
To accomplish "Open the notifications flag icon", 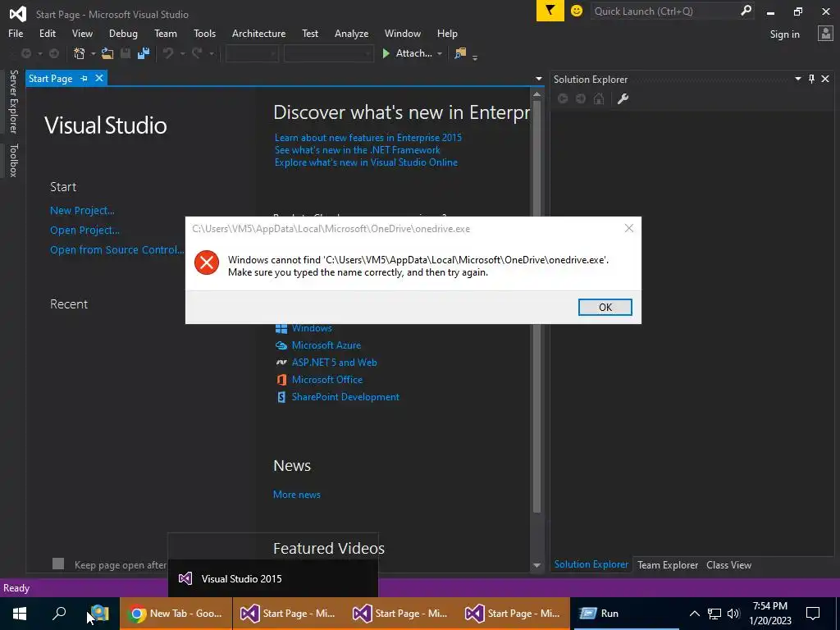I will (550, 11).
